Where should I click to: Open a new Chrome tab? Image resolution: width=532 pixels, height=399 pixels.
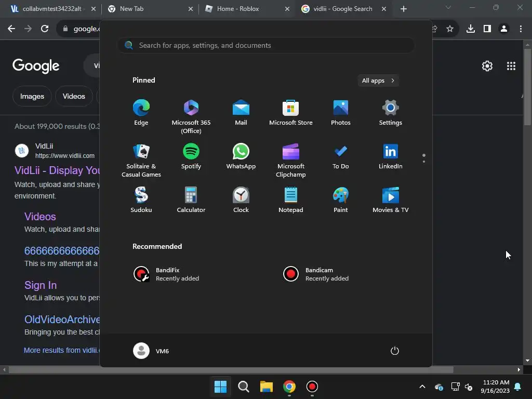pyautogui.click(x=403, y=9)
